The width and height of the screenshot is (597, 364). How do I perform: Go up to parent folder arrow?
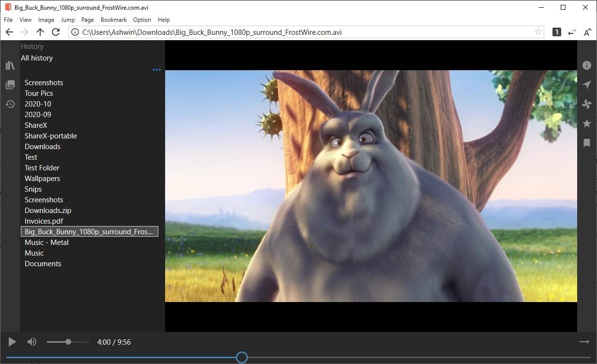click(40, 32)
